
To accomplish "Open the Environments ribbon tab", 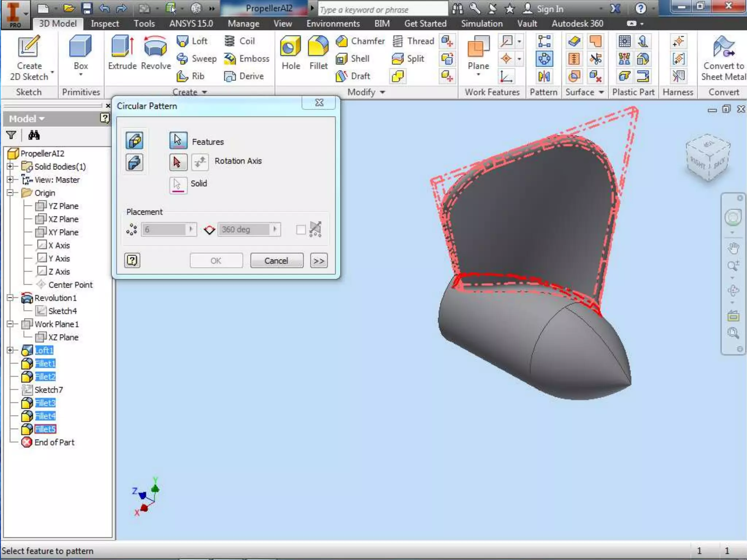I will point(333,24).
